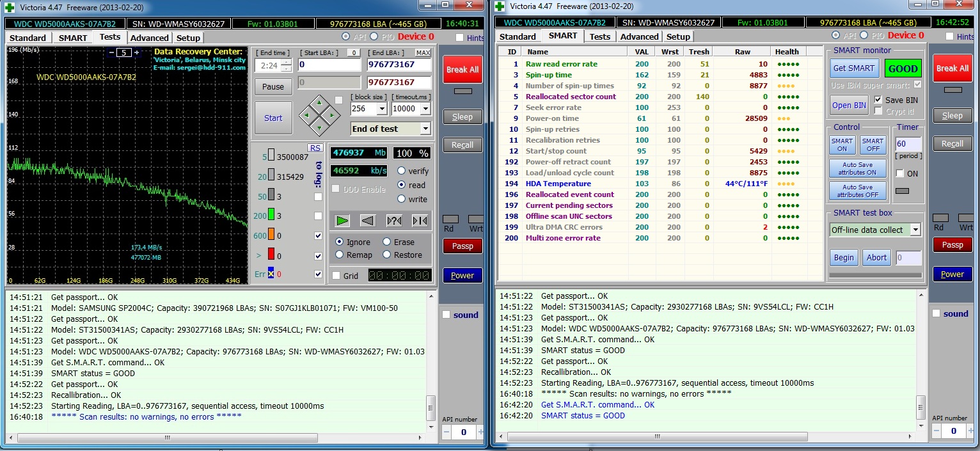
Task: Click the Get SMART button
Action: pyautogui.click(x=854, y=68)
